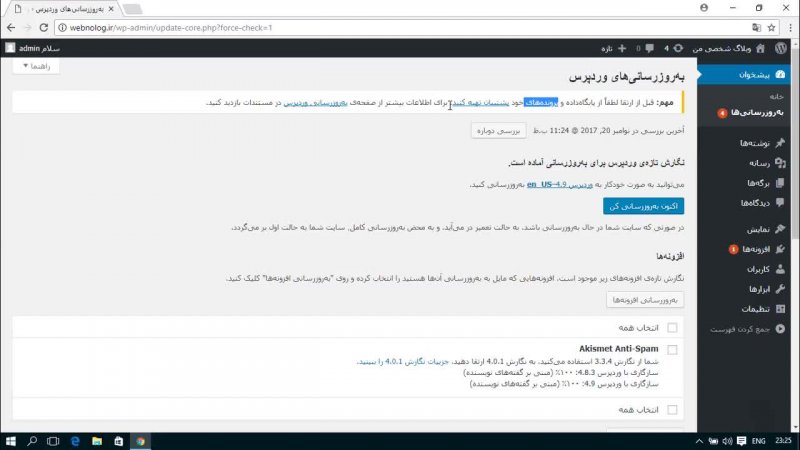This screenshot has width=800, height=450.
Task: Check the first 'انتخاب همه' select-all checkbox
Action: click(672, 328)
